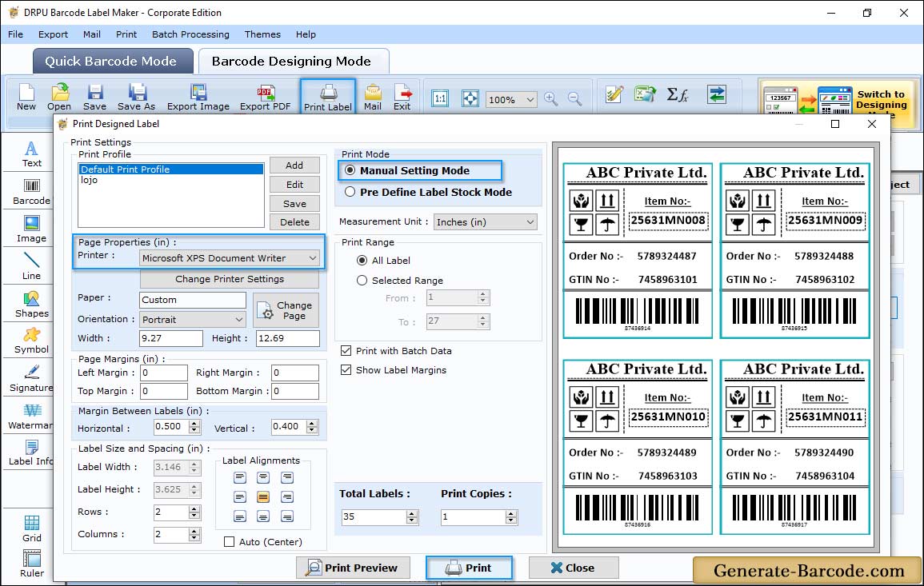
Task: Click the Save toolbar icon
Action: click(94, 97)
